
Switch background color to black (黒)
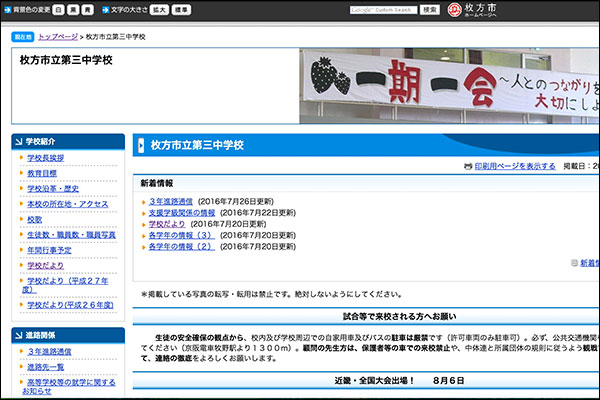(73, 9)
